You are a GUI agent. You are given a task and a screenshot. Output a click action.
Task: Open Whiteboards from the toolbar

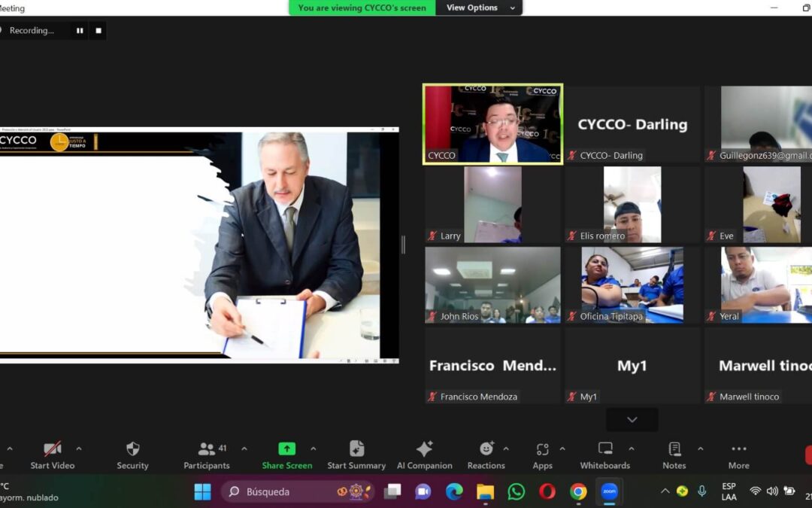click(x=605, y=455)
